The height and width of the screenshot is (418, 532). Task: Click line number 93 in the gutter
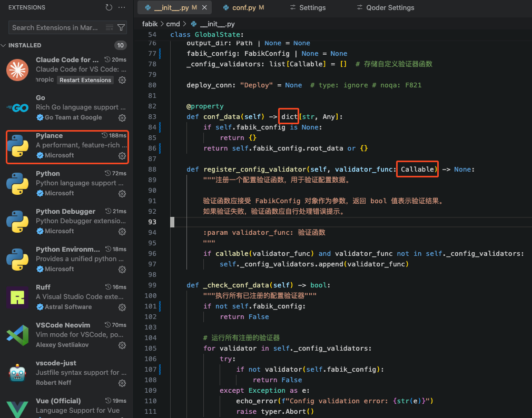click(152, 222)
